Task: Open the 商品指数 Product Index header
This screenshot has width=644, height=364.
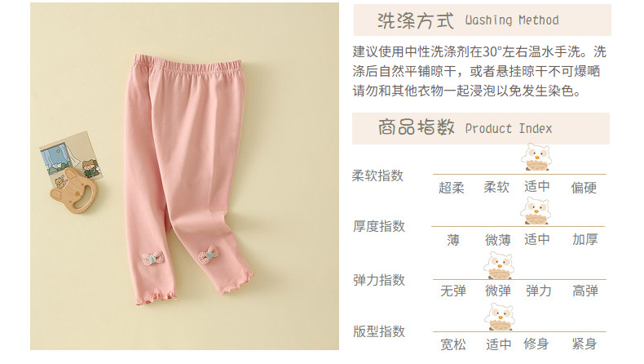Action: point(481,128)
